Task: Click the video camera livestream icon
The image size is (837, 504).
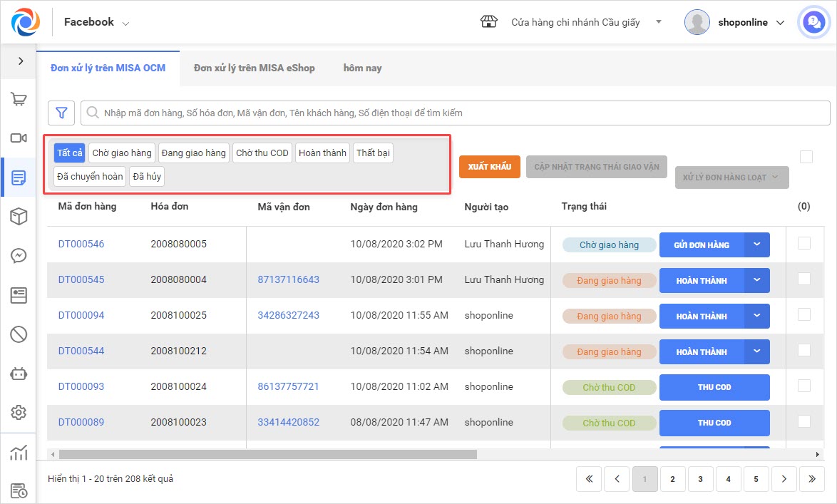Action: [x=19, y=138]
